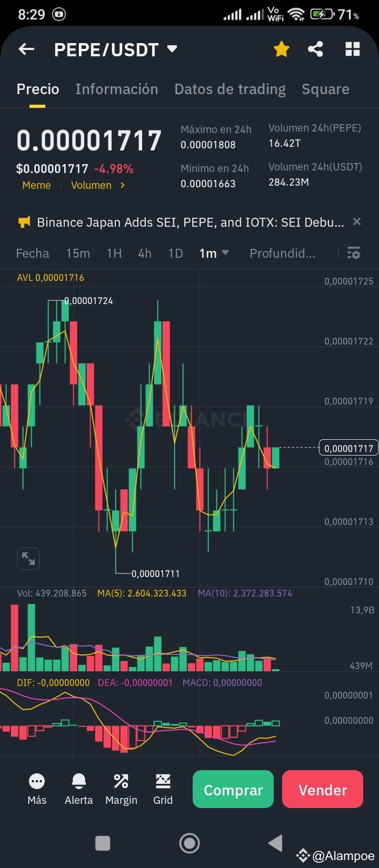
Task: Set a price alert with the Alerta bell
Action: pos(78,789)
